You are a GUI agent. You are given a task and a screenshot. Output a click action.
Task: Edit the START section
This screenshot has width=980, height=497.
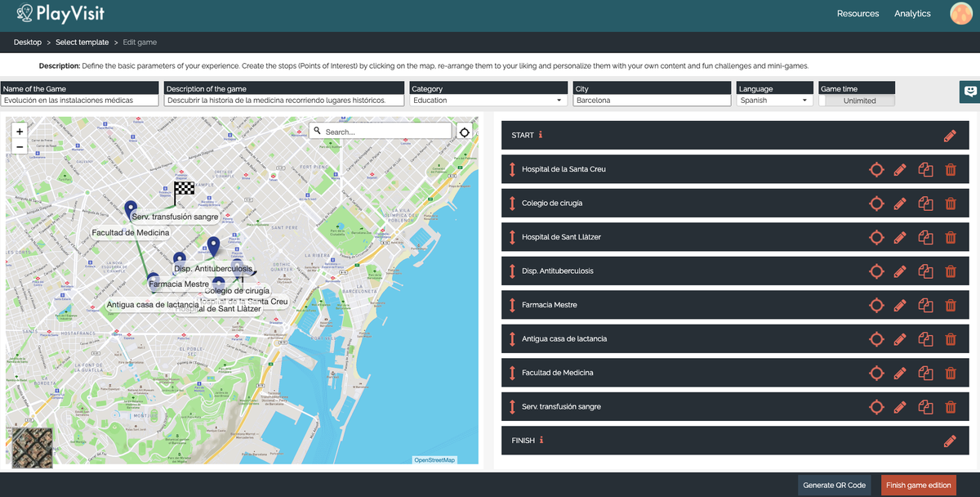pyautogui.click(x=950, y=136)
